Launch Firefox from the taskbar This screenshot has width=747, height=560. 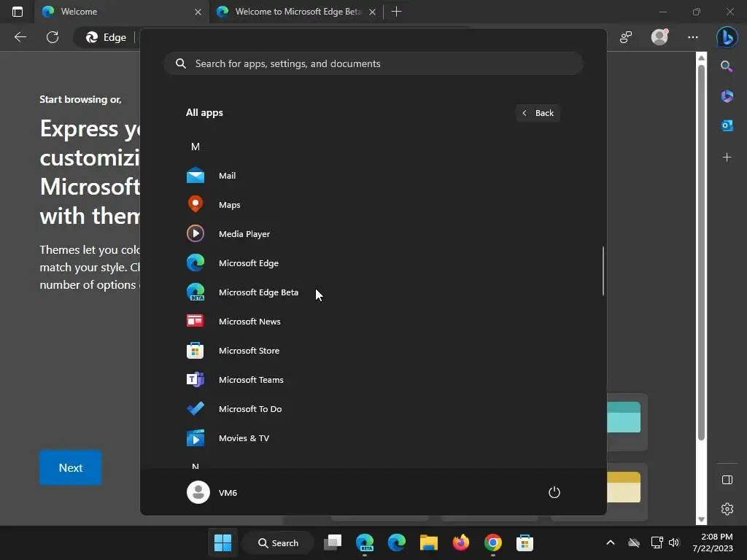[x=461, y=542]
